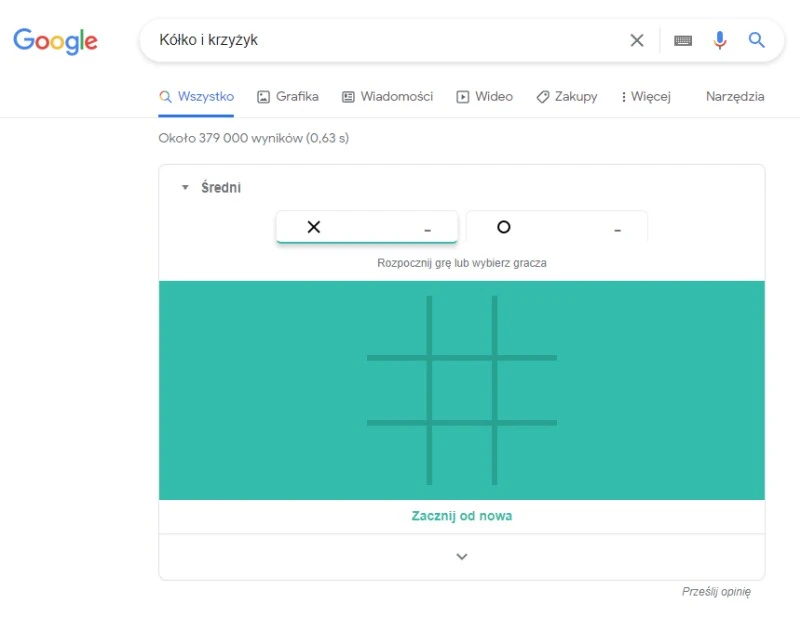Switch to the Wszystko tab
This screenshot has height=617, width=800.
pyautogui.click(x=196, y=97)
